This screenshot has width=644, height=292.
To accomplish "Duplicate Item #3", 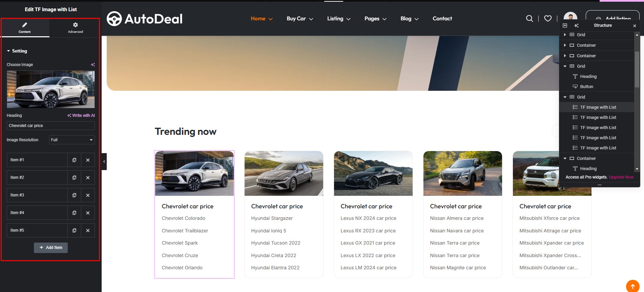I will pos(74,195).
